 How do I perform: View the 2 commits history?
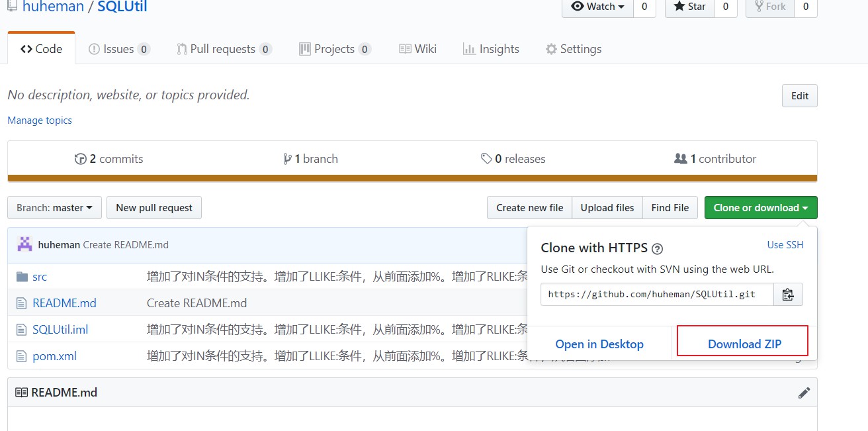pyautogui.click(x=108, y=159)
